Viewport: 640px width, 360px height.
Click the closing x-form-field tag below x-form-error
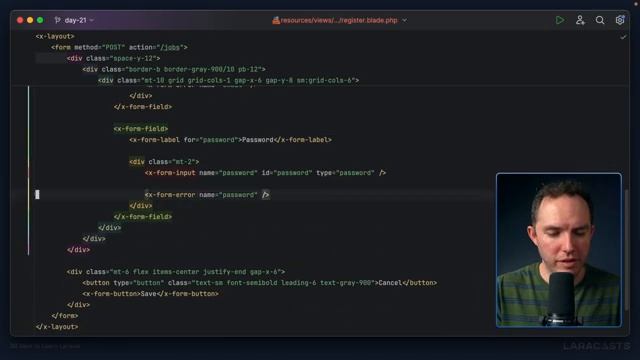pos(143,217)
